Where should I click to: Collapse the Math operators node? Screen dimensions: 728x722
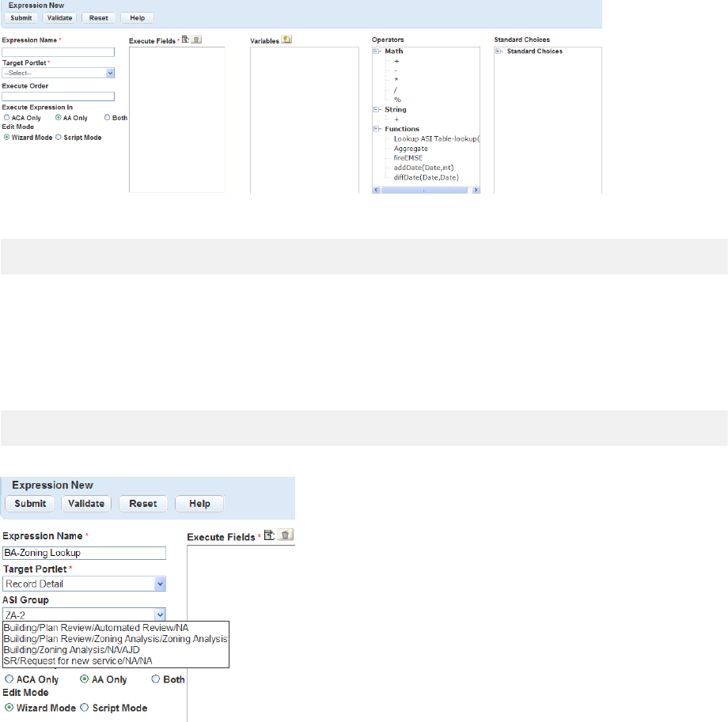[x=376, y=51]
